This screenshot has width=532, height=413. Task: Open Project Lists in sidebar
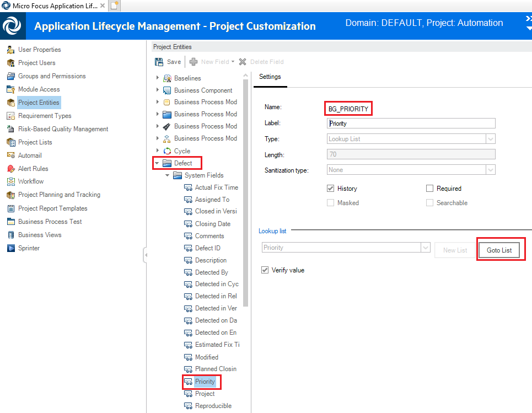pyautogui.click(x=35, y=142)
